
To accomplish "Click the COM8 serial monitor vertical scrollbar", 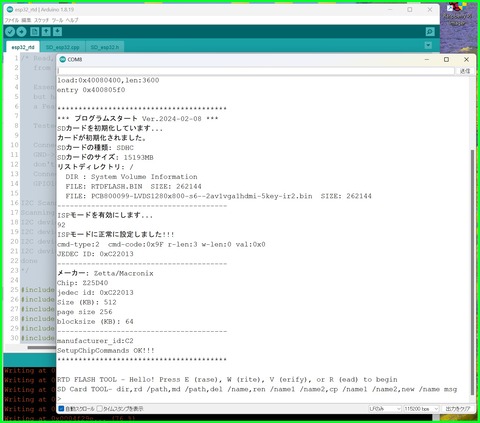I will tap(472, 272).
